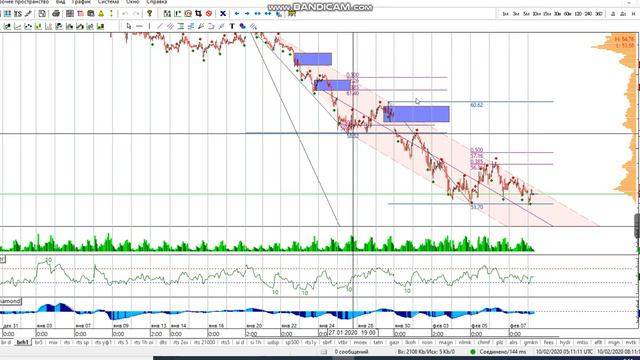Switch to the 240 timeframe
Screen dimensions: 640x360
coord(588,14)
